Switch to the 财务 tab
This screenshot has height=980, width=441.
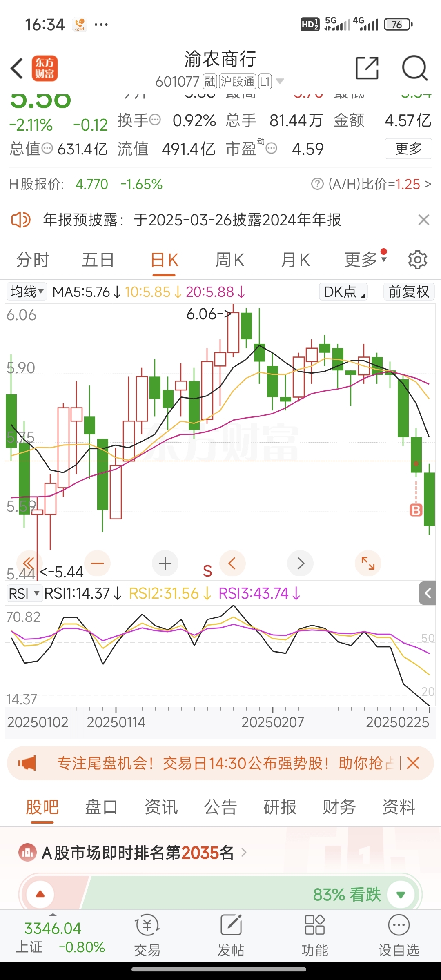point(339,807)
